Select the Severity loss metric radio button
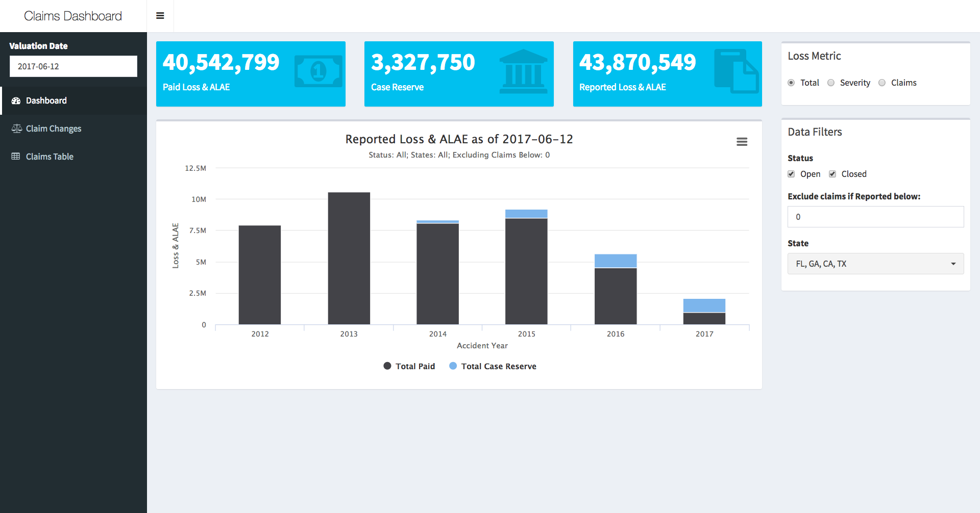980x513 pixels. pos(830,82)
